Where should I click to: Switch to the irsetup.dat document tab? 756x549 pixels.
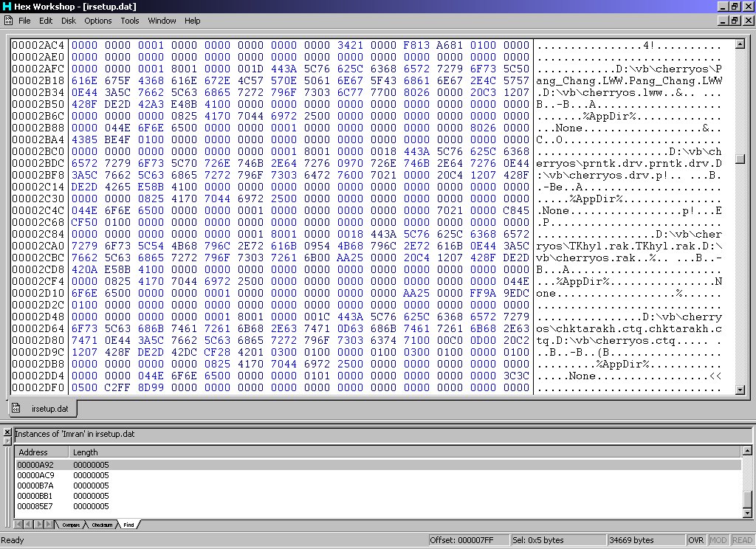[42, 409]
